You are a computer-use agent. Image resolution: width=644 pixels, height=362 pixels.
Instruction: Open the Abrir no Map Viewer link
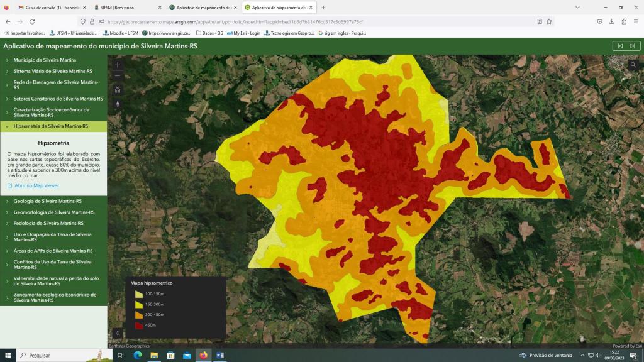click(x=36, y=185)
